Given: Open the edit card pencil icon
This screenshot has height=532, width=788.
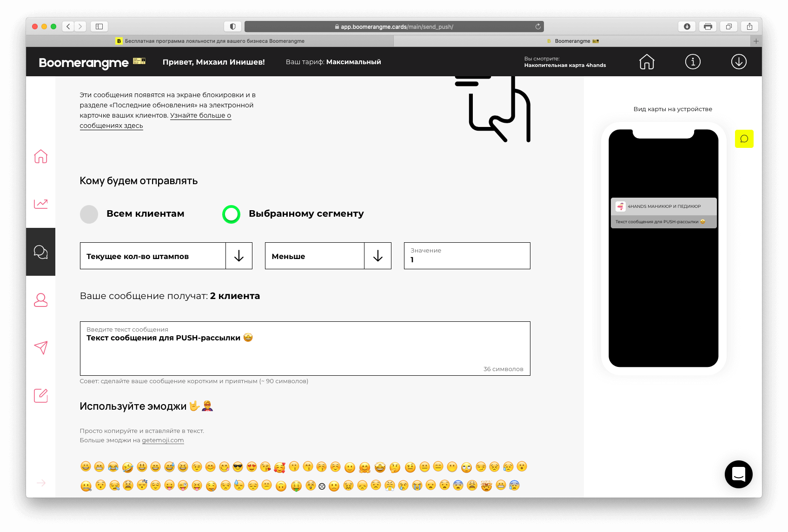Looking at the screenshot, I should (x=40, y=396).
